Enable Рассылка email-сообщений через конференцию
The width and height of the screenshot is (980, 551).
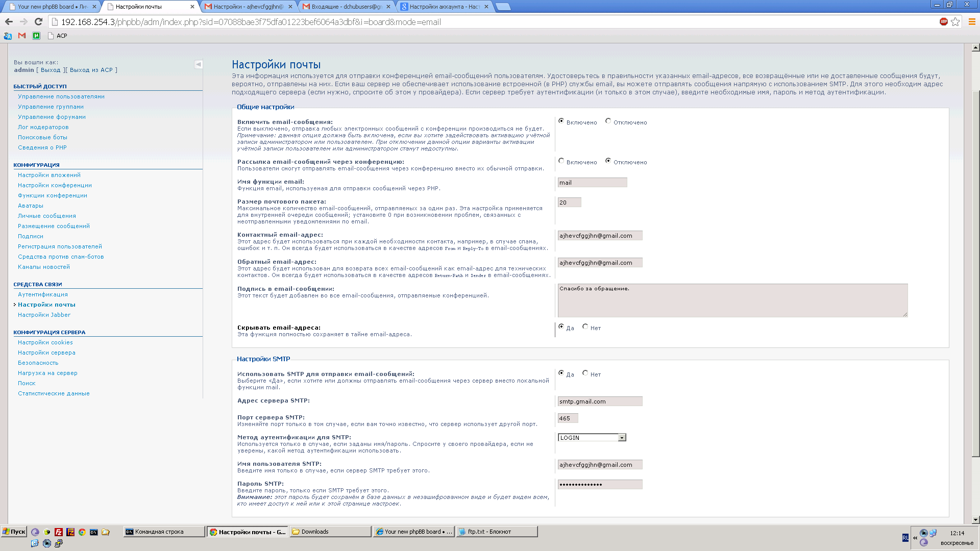click(x=561, y=161)
